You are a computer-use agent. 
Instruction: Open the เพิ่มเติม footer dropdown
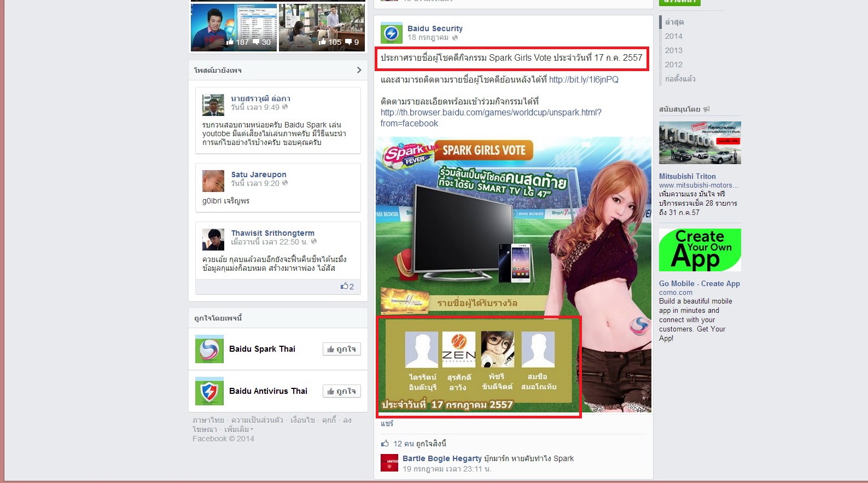coord(238,429)
